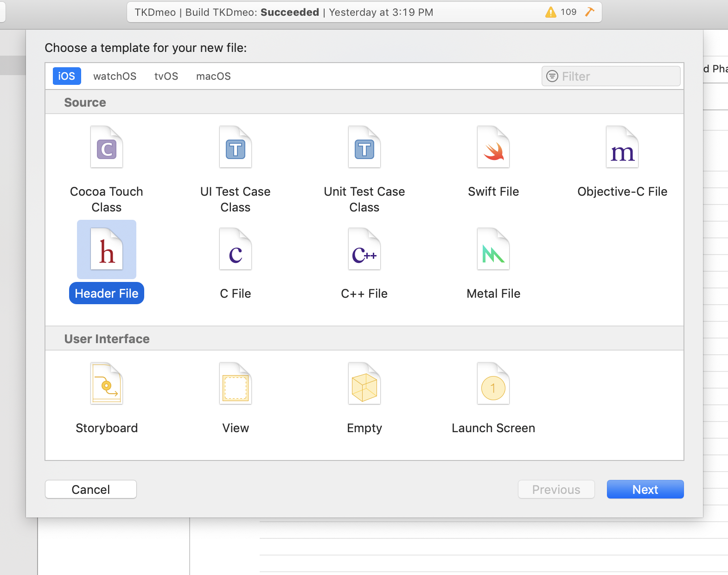Click the 'Storyboard' label

(x=107, y=428)
